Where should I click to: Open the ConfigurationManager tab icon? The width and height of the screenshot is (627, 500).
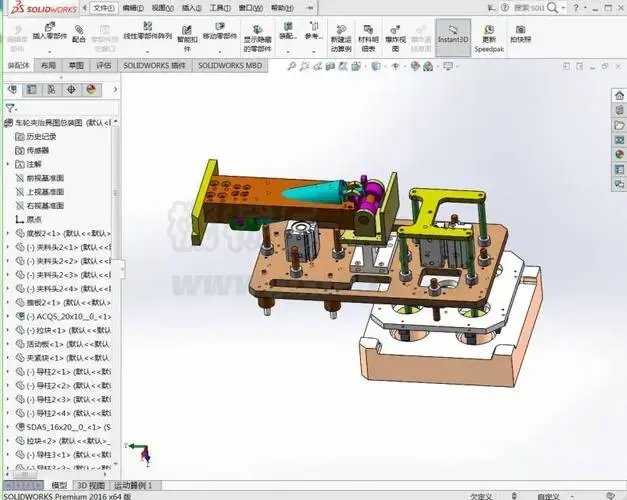tap(52, 90)
